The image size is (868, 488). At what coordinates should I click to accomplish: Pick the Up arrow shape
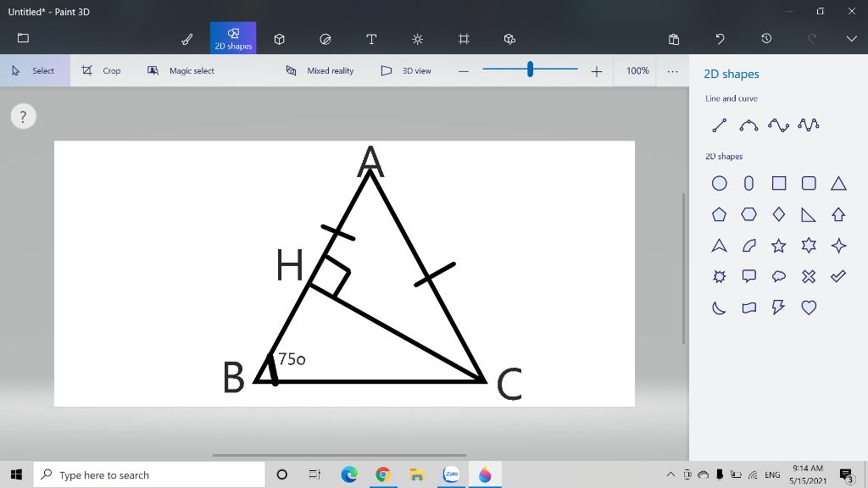coord(838,214)
